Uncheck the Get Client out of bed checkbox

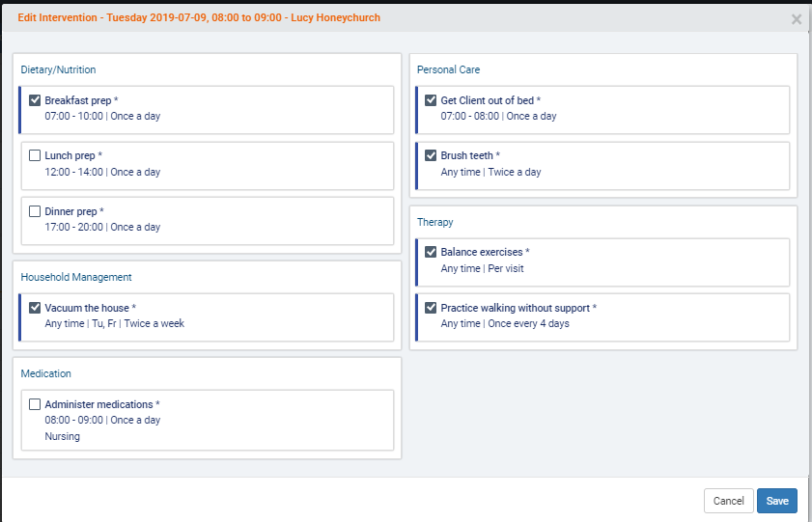[431, 100]
